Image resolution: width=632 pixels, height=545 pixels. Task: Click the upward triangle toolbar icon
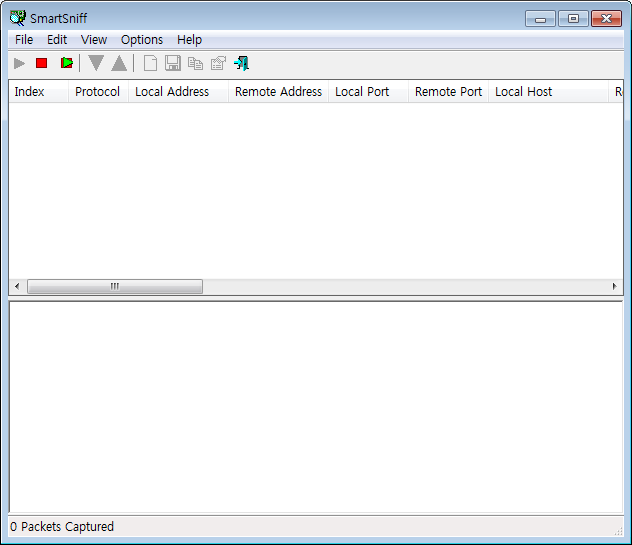(x=119, y=63)
